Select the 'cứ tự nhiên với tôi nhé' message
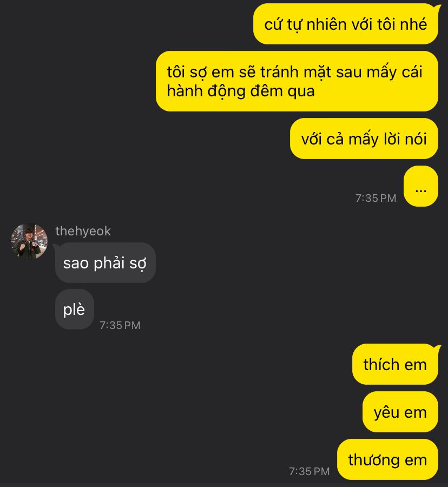The height and width of the screenshot is (487, 448). 346,24
